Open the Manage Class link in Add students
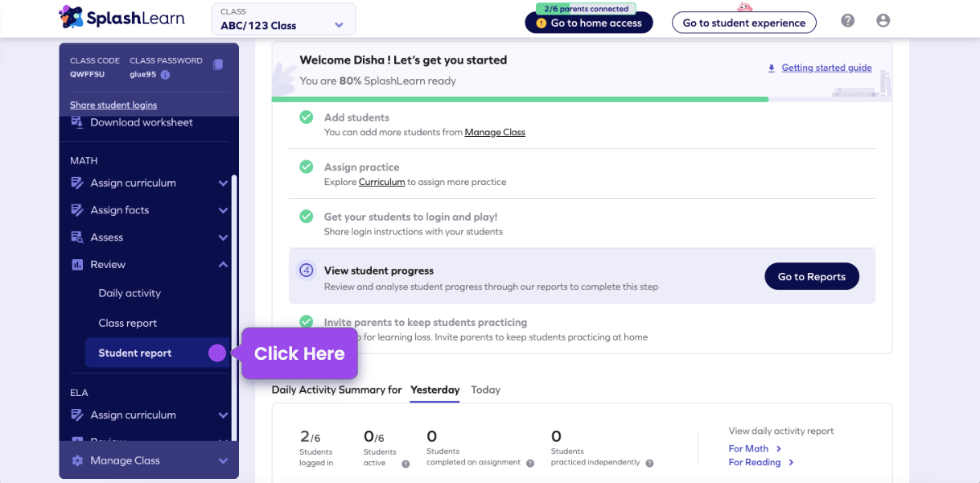Image resolution: width=980 pixels, height=483 pixels. click(494, 132)
